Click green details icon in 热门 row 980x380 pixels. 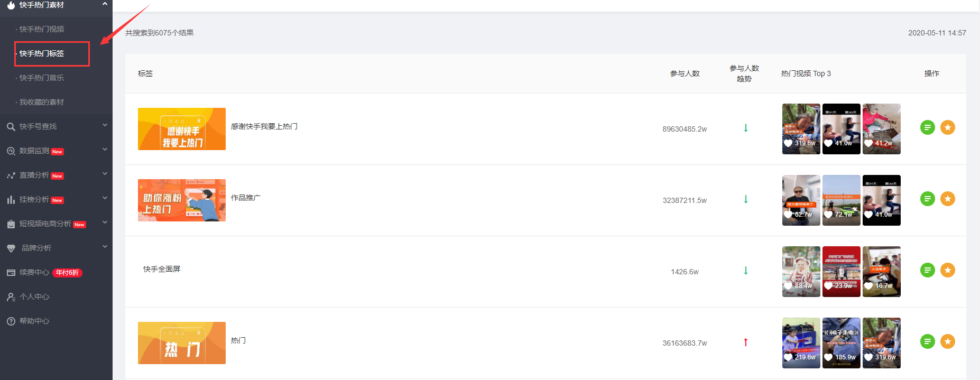(x=927, y=341)
